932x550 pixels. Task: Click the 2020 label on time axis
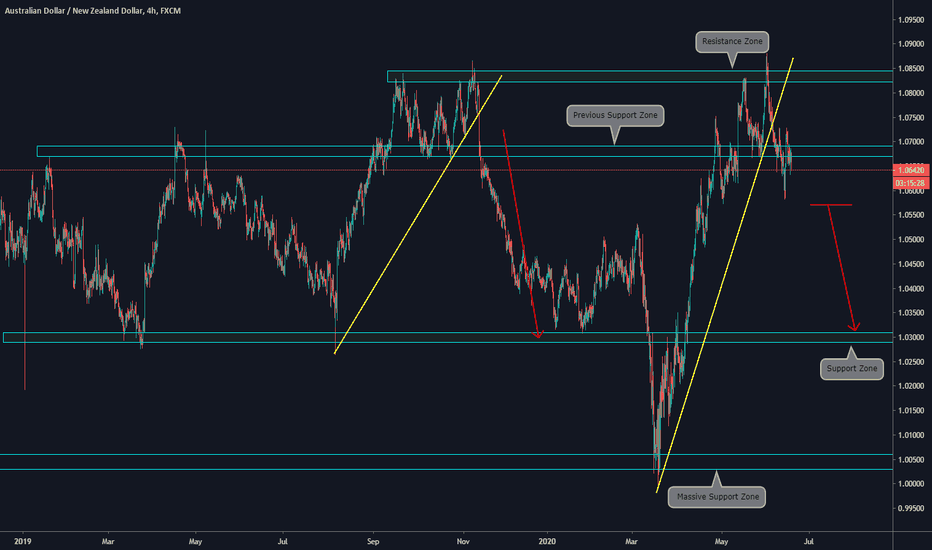tap(547, 541)
